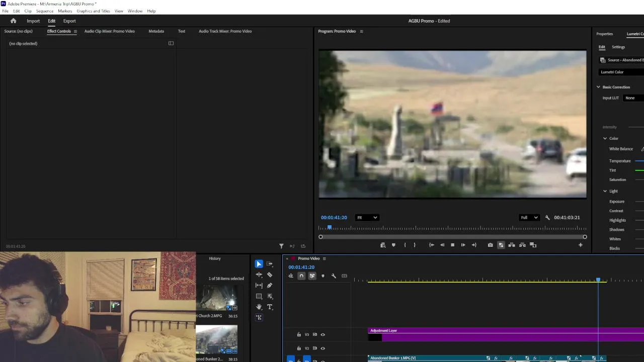Open the Promo Video timeline panel menu

(324, 258)
